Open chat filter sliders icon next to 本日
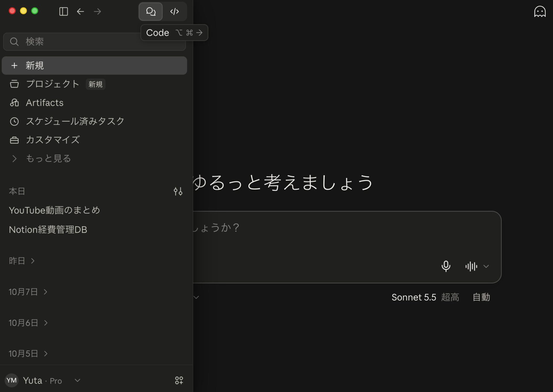The width and height of the screenshot is (553, 392). click(x=178, y=191)
